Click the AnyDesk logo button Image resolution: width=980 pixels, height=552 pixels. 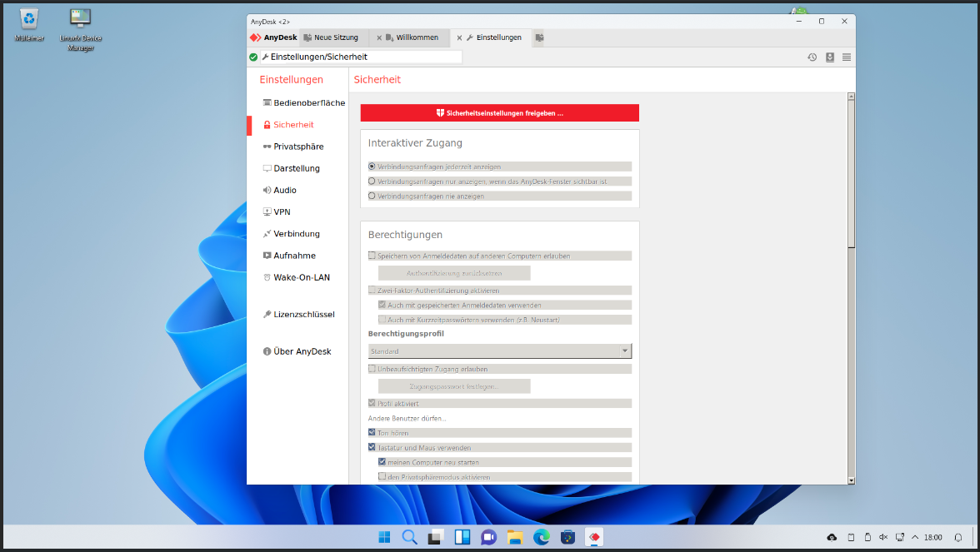[273, 37]
